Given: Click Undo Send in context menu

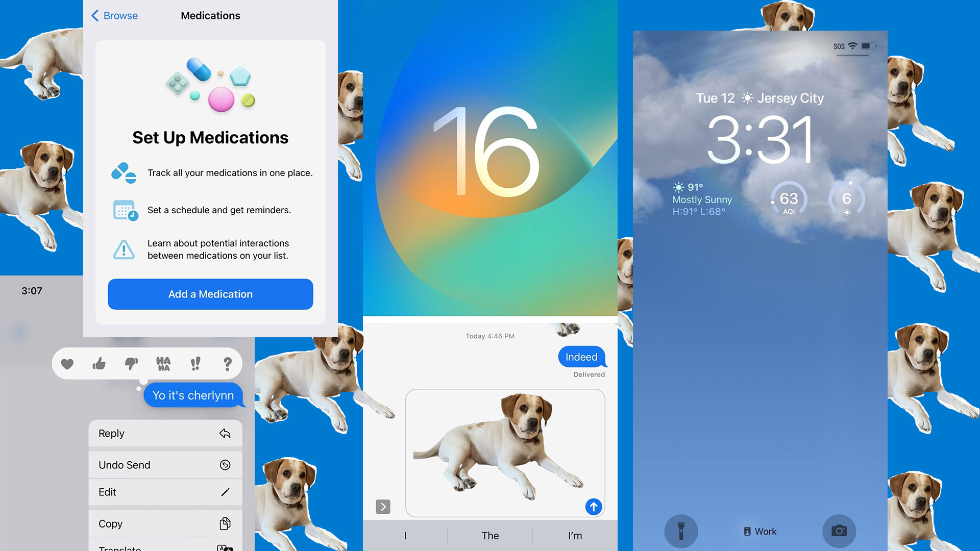Looking at the screenshot, I should [x=165, y=464].
